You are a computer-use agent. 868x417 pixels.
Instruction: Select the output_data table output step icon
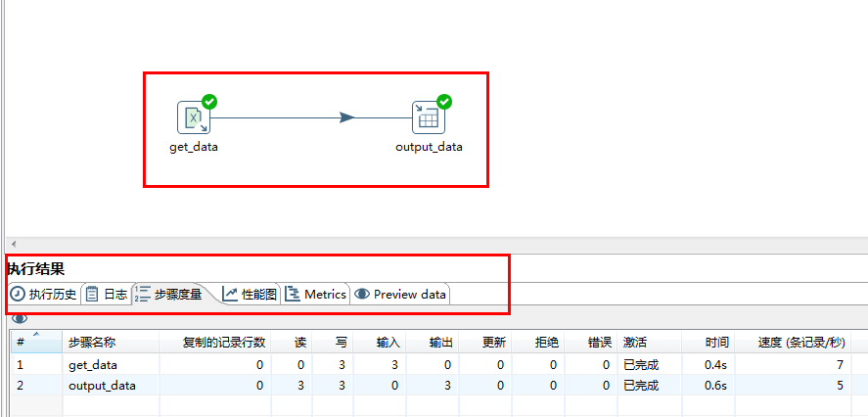pyautogui.click(x=429, y=117)
